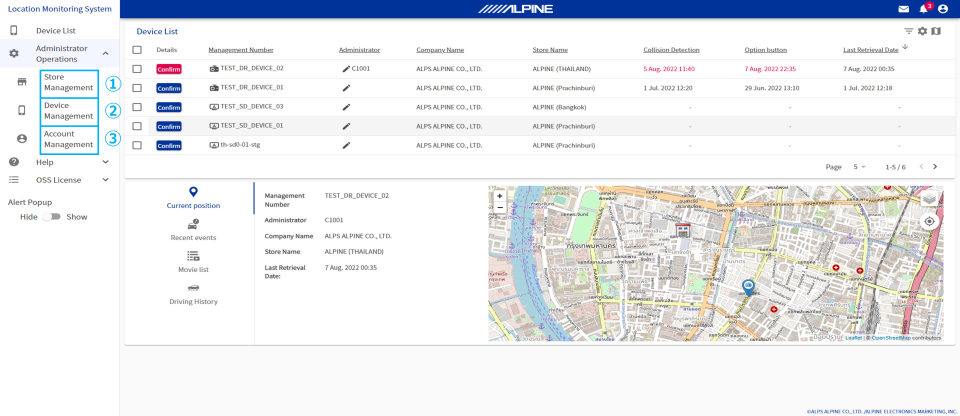Edit administrator pencil for TEST_SD_DEVICE_01
960x416 pixels.
(346, 126)
